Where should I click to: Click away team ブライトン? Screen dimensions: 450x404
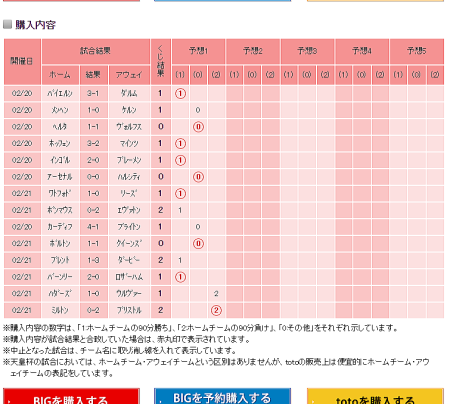click(129, 227)
